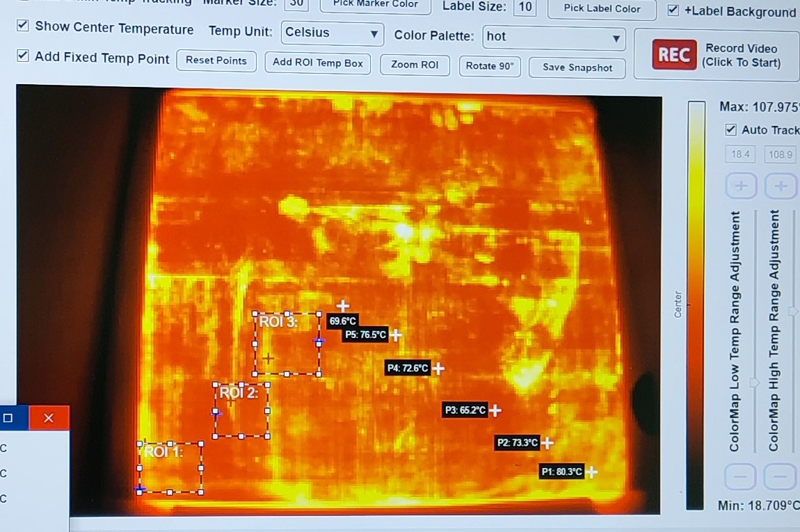Viewport: 800px width, 532px height.
Task: Click the plus button above ColorMap Low Temp Range
Action: coord(741,186)
